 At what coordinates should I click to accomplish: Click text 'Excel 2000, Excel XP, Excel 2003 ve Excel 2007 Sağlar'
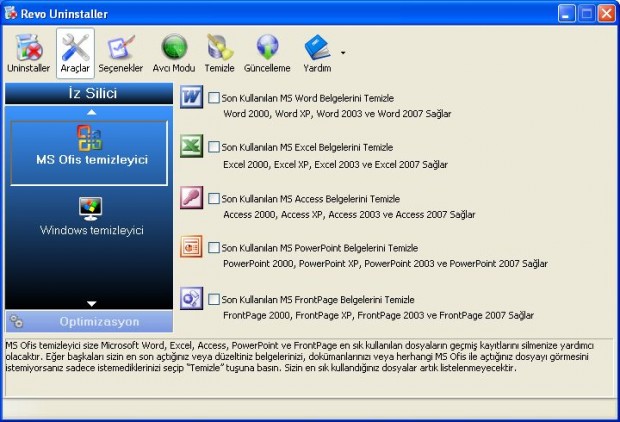click(x=335, y=165)
